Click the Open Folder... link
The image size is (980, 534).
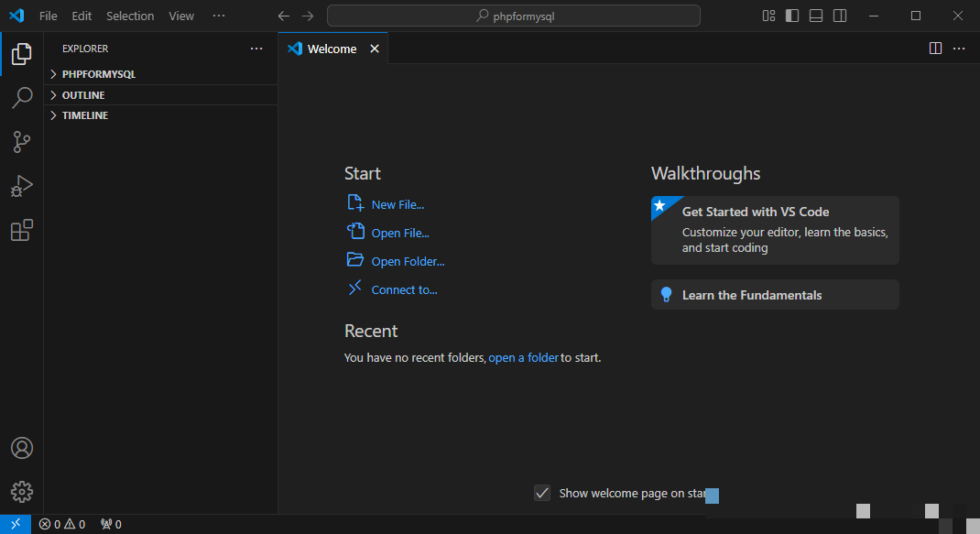click(x=408, y=261)
